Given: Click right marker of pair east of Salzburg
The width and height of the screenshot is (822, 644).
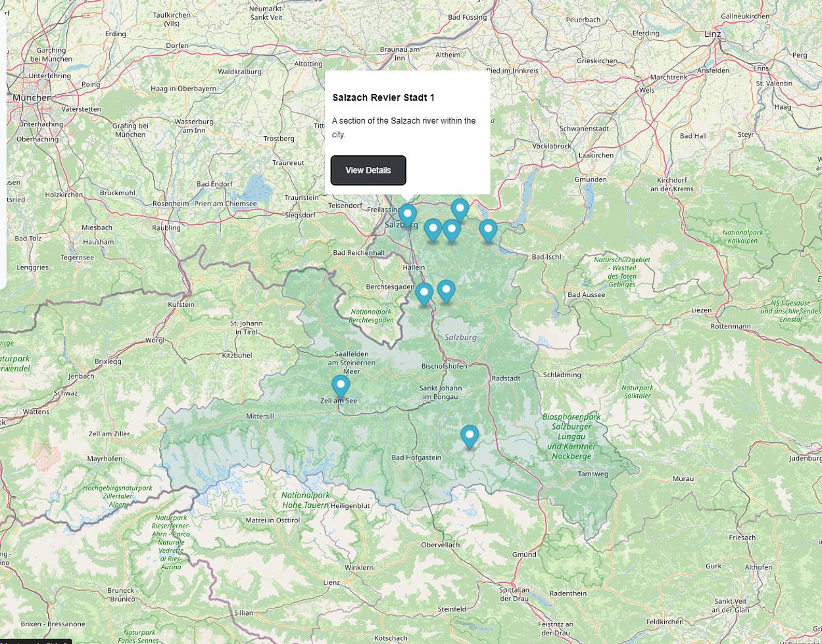Looking at the screenshot, I should click(451, 230).
